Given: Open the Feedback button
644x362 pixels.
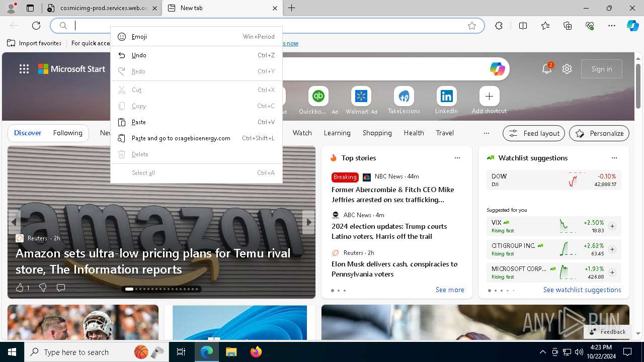Looking at the screenshot, I should pos(607,332).
